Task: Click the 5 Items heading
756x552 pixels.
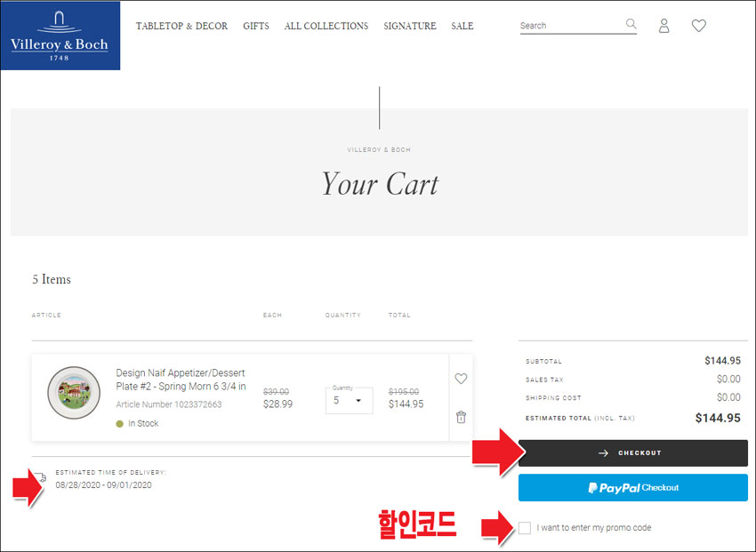Action: pyautogui.click(x=52, y=279)
